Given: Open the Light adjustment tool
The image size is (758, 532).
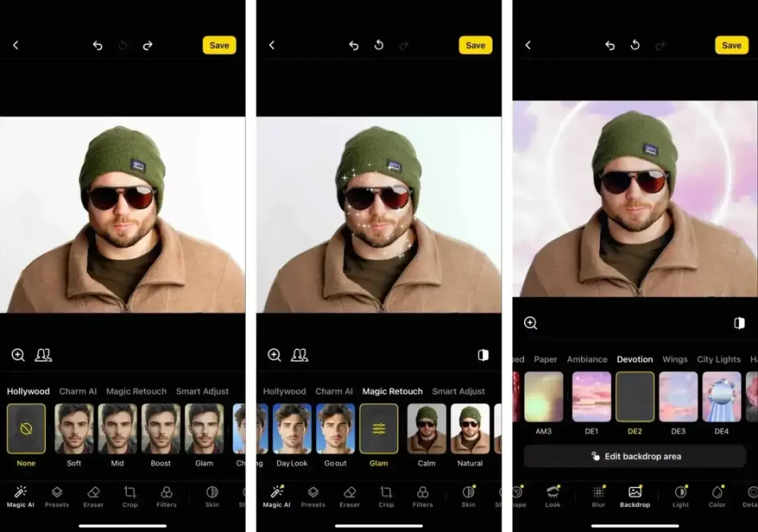Looking at the screenshot, I should [x=681, y=497].
